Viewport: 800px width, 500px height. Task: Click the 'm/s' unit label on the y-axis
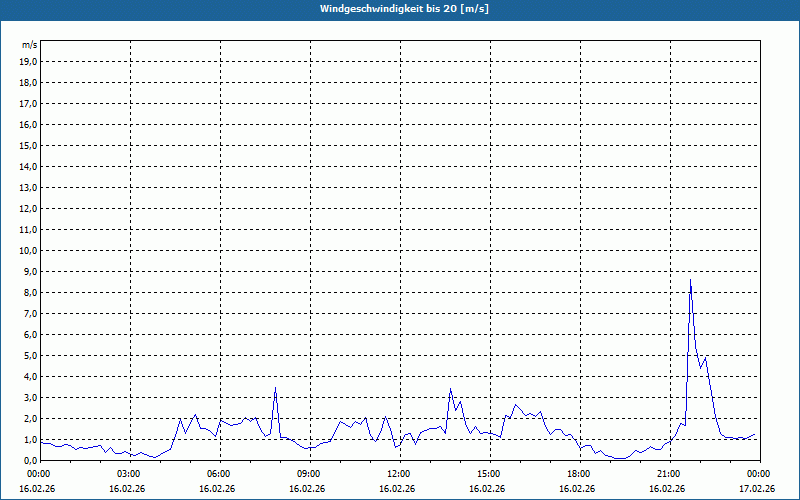click(30, 45)
